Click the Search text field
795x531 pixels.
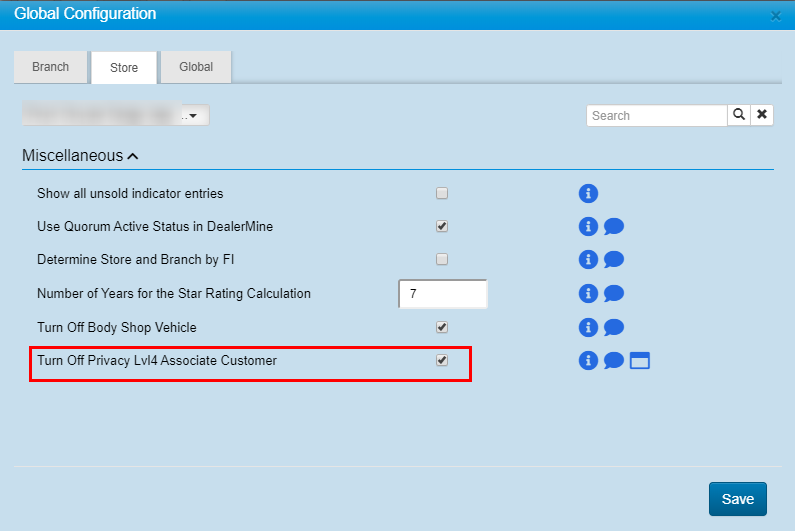coord(656,115)
